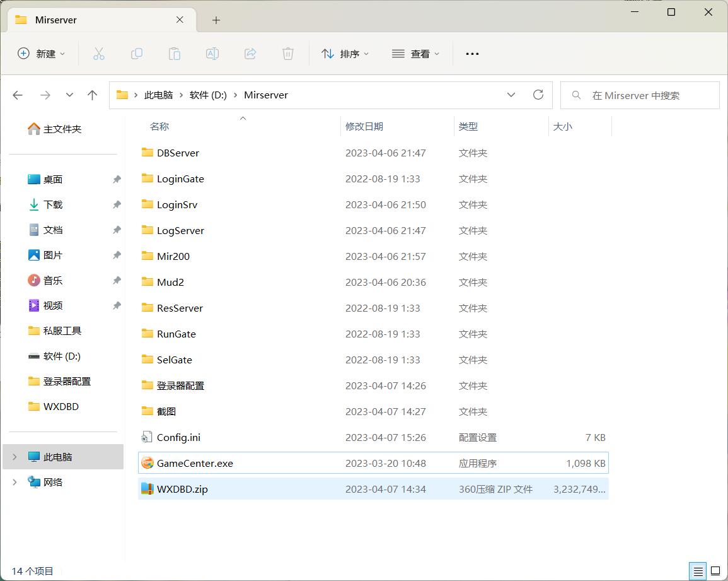Select 登录器配置 folder in file list

[x=373, y=386]
